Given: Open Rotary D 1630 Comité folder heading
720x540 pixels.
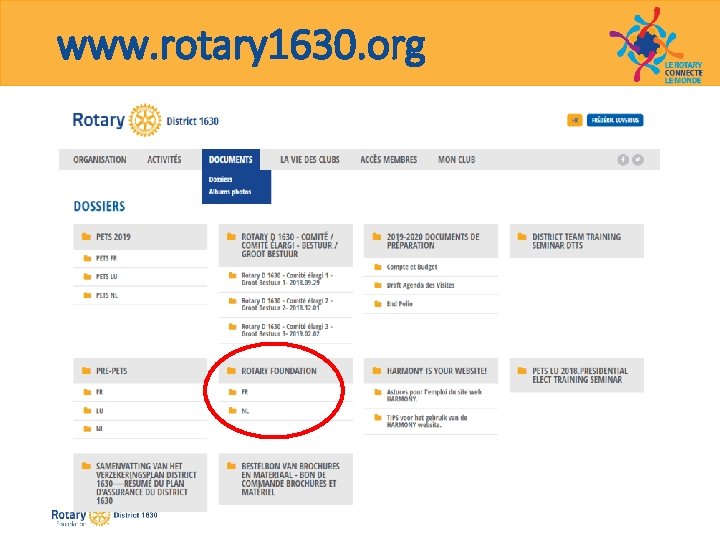Looking at the screenshot, I should 286,245.
